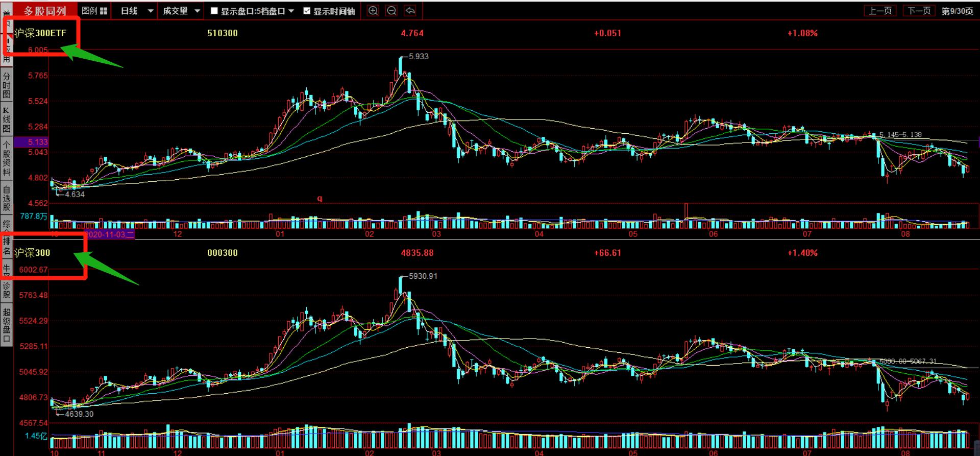
Task: Click the 5.765 price axis value
Action: (x=38, y=76)
